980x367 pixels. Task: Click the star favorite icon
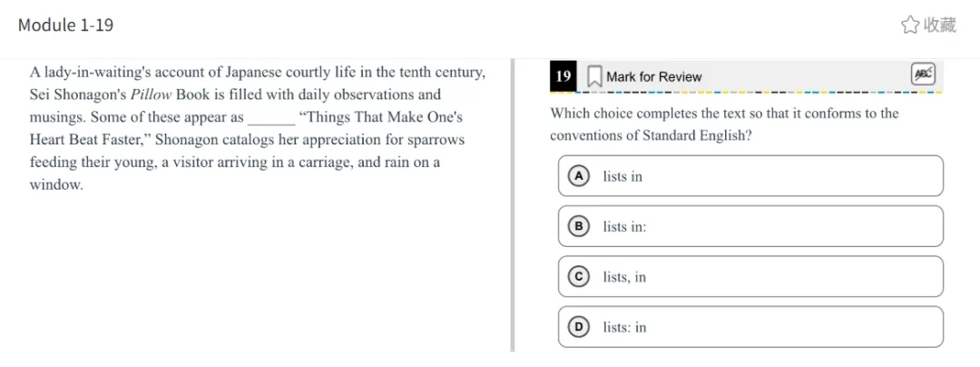(910, 25)
